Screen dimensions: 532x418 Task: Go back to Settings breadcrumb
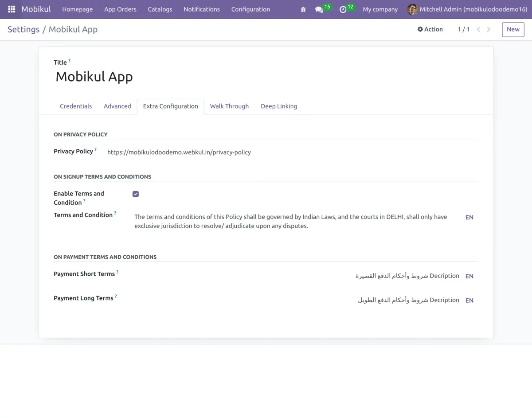23,29
